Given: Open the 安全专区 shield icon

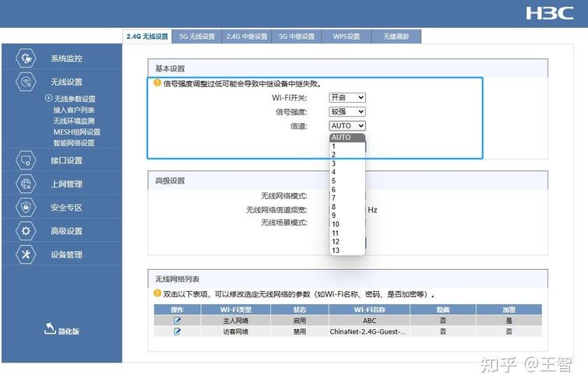Looking at the screenshot, I should (x=26, y=207).
